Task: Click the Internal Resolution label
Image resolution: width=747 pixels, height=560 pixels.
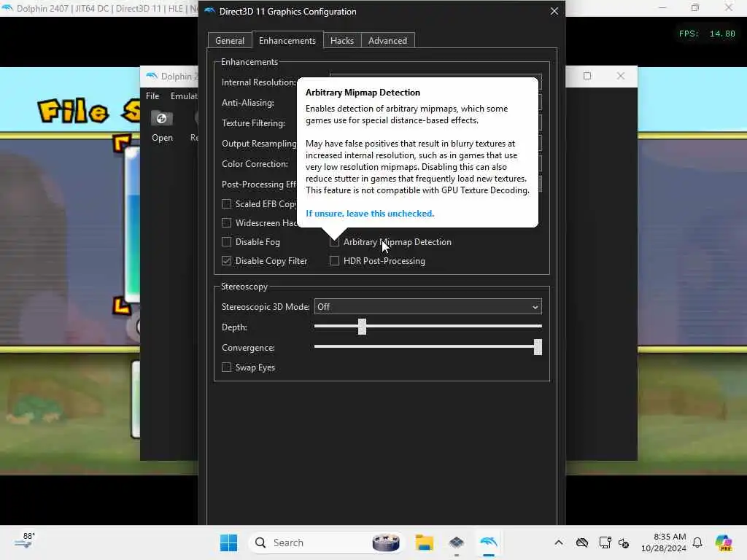Action: click(259, 82)
